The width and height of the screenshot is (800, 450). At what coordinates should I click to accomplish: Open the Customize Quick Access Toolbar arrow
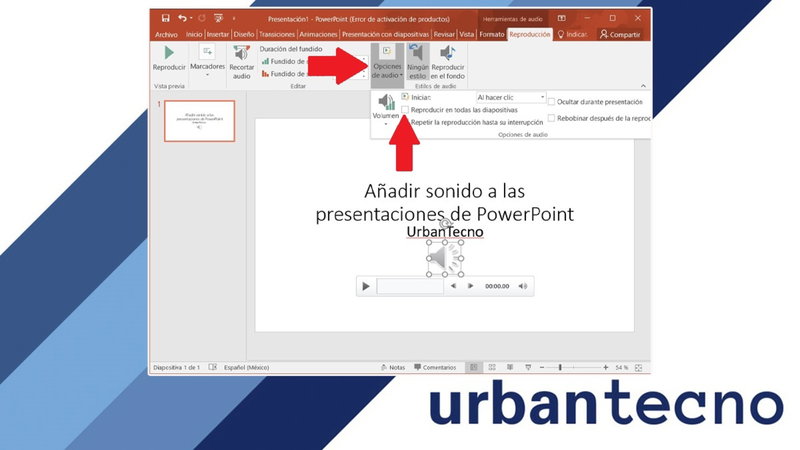pyautogui.click(x=234, y=18)
